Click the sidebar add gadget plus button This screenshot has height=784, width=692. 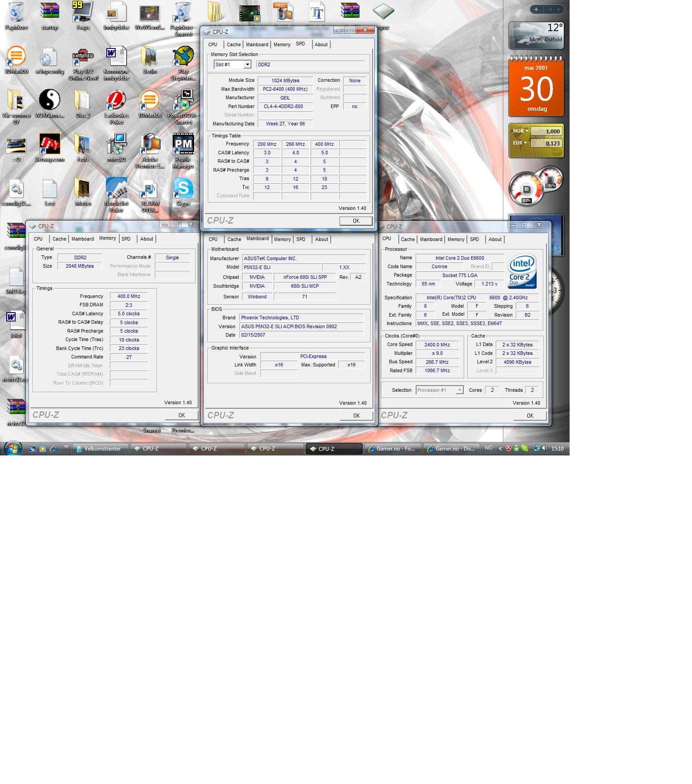pos(536,9)
